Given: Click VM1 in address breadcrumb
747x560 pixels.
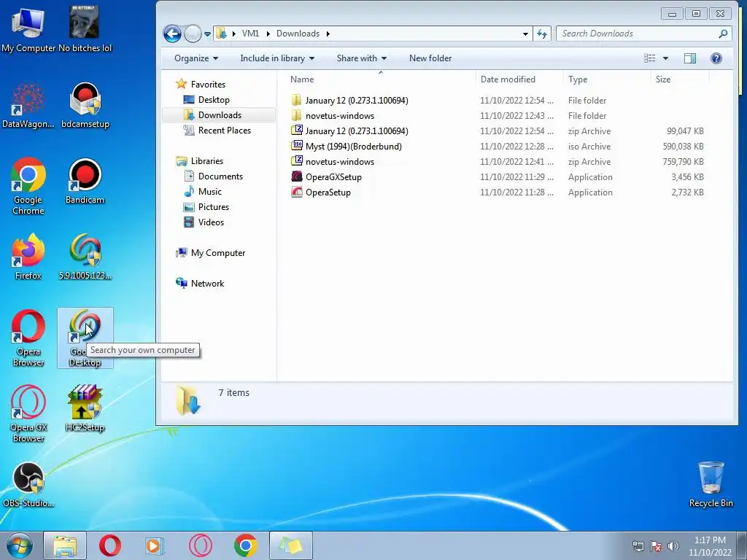Looking at the screenshot, I should tap(251, 34).
